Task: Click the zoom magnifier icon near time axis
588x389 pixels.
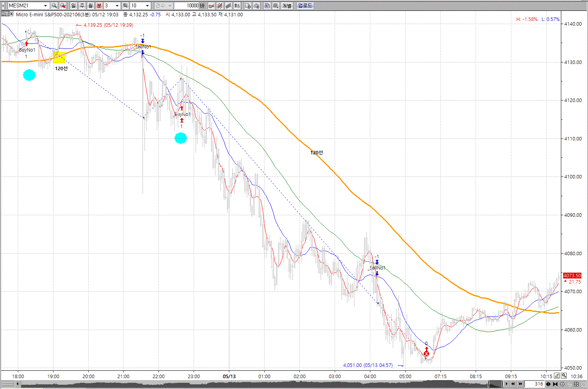Action: pyautogui.click(x=564, y=375)
